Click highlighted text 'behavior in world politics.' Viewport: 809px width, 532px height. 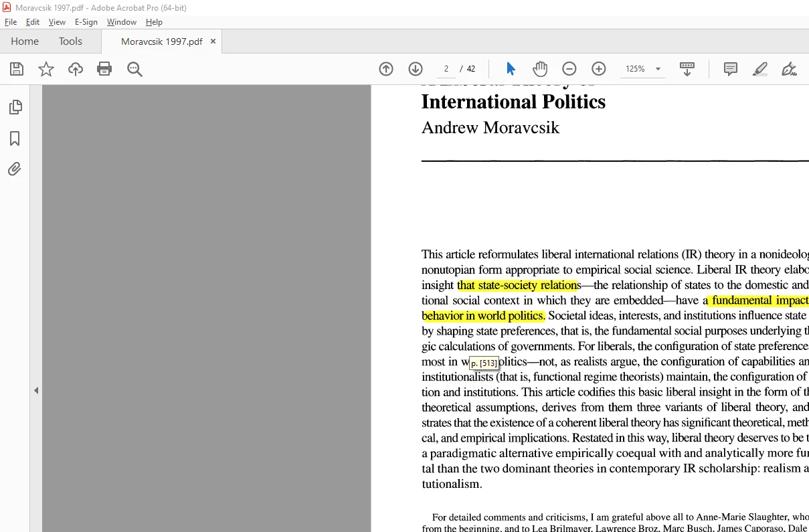[x=484, y=316]
